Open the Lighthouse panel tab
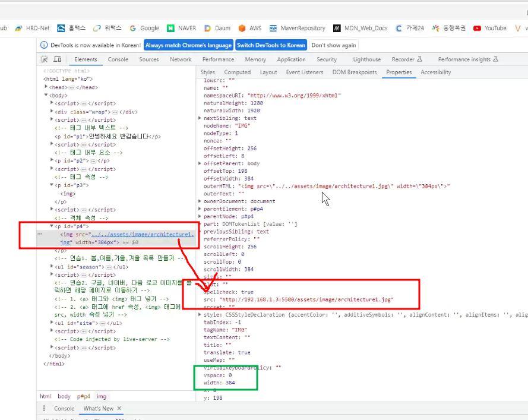The height and width of the screenshot is (420, 528). (367, 59)
